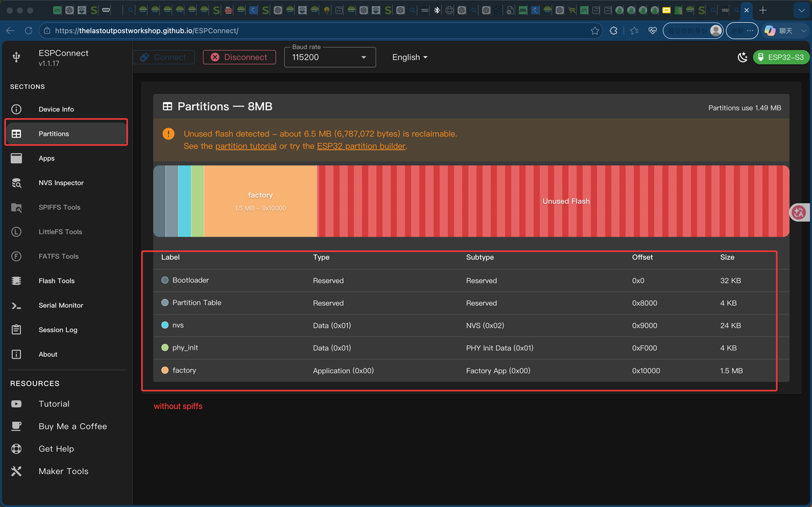The height and width of the screenshot is (507, 812).
Task: Click the browser profile avatar
Action: pyautogui.click(x=716, y=30)
